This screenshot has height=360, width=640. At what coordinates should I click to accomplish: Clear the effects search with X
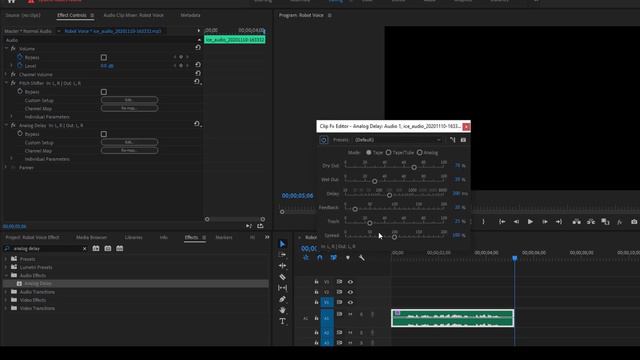[x=84, y=249]
